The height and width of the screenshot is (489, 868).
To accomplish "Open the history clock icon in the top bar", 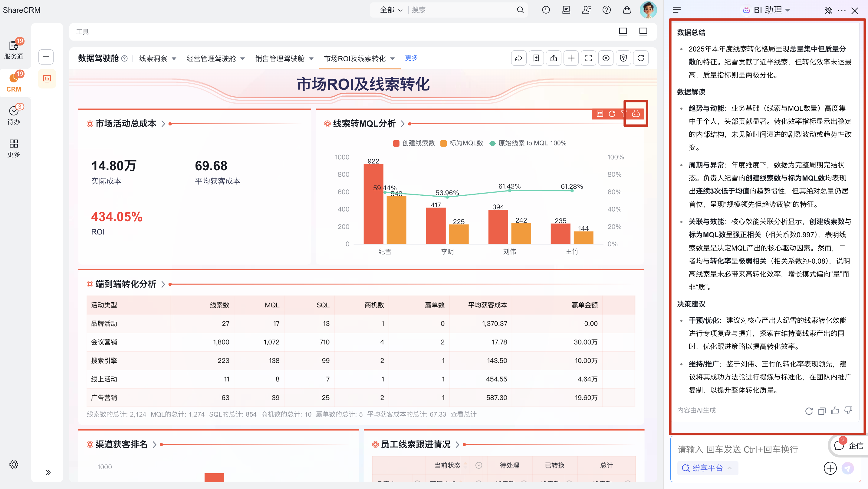I will click(546, 10).
